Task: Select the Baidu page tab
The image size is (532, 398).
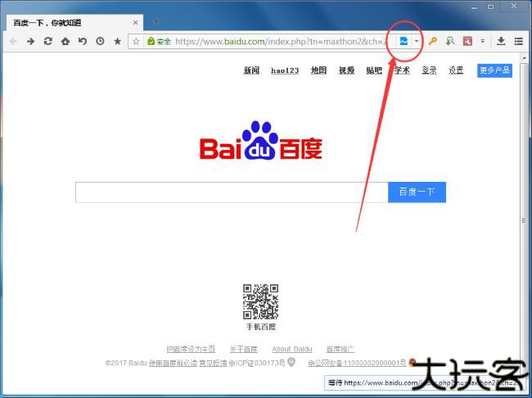Action: point(74,23)
